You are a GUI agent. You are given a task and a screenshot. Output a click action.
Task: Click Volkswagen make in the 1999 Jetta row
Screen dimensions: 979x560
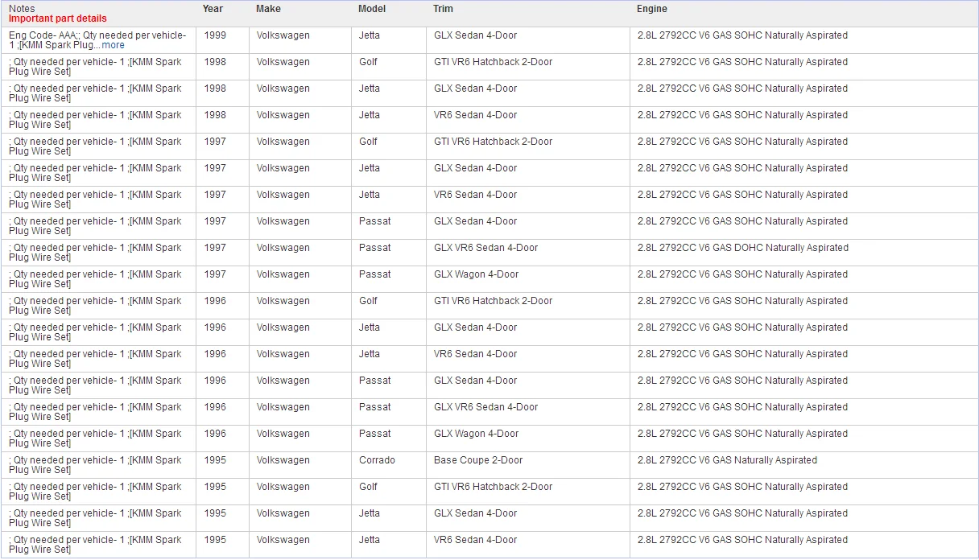point(283,35)
